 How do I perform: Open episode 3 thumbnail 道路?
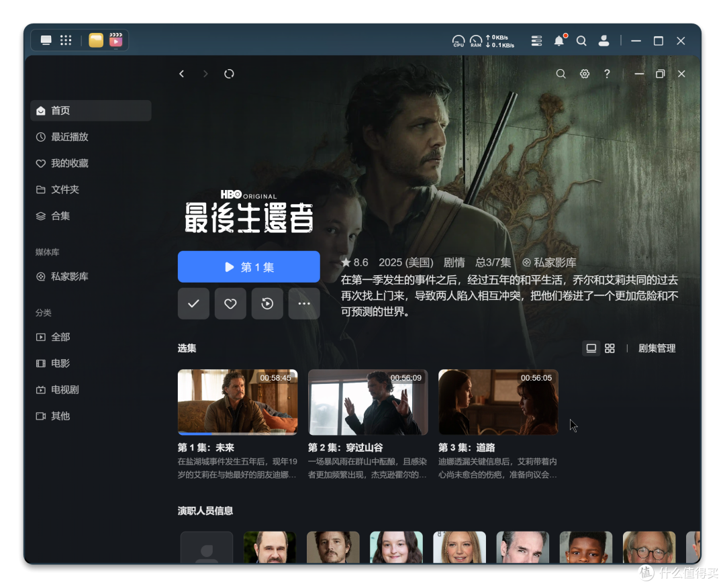click(498, 401)
